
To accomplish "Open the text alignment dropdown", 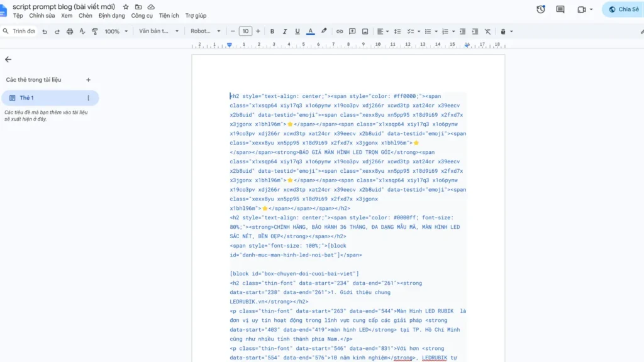I will pyautogui.click(x=383, y=31).
